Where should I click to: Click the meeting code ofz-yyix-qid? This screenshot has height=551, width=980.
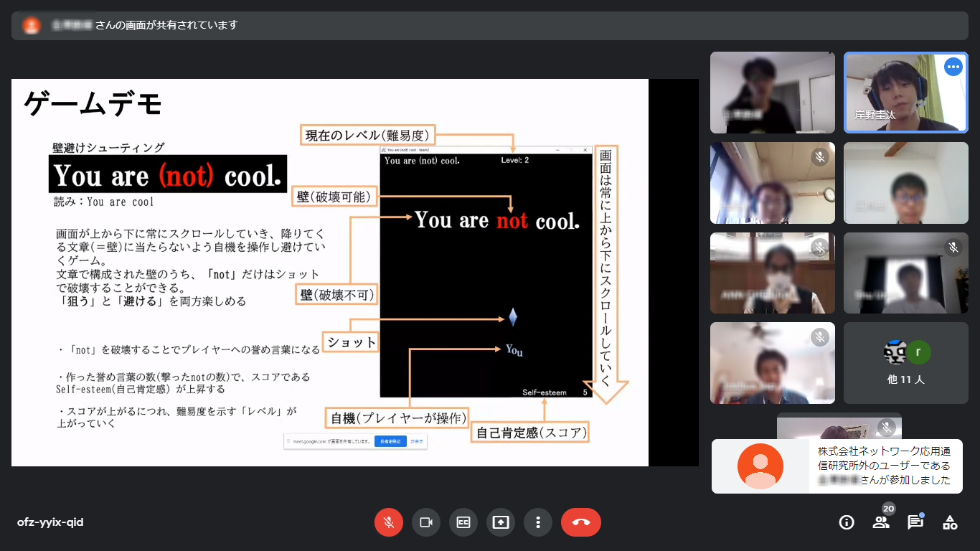pyautogui.click(x=50, y=522)
